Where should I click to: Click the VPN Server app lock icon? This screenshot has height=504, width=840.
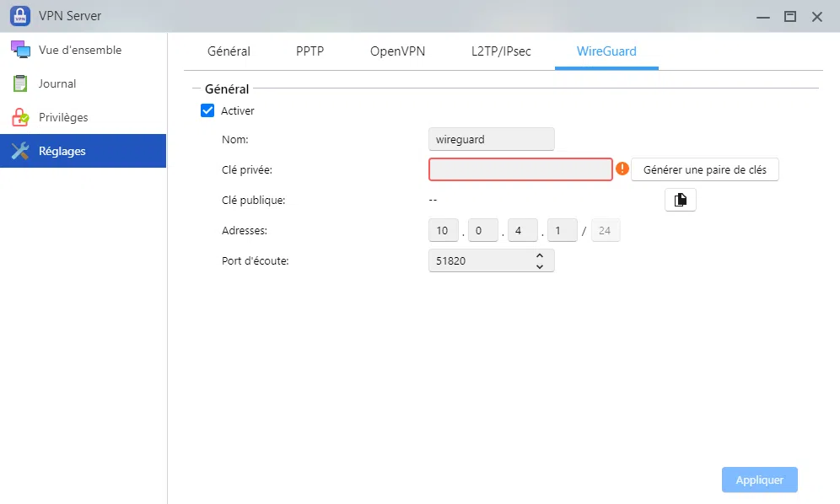[20, 15]
